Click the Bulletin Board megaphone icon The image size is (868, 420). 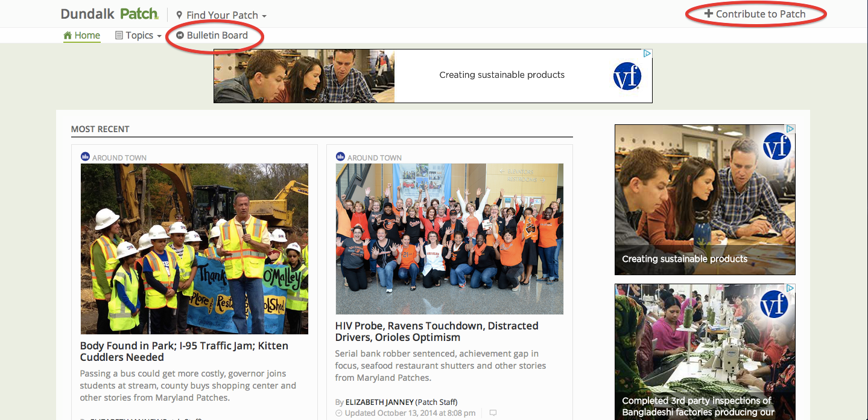coord(180,36)
